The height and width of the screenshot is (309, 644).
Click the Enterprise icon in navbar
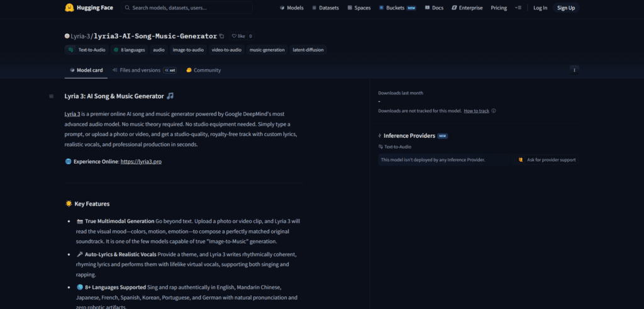(454, 8)
